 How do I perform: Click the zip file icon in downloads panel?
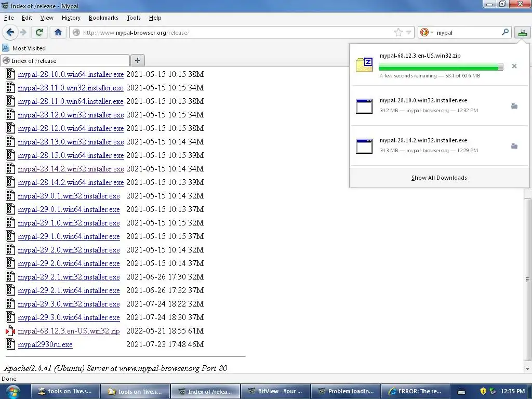[x=364, y=65]
